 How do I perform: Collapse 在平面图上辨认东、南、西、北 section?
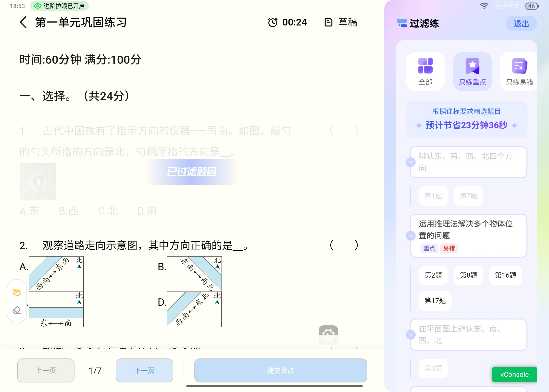(x=411, y=335)
